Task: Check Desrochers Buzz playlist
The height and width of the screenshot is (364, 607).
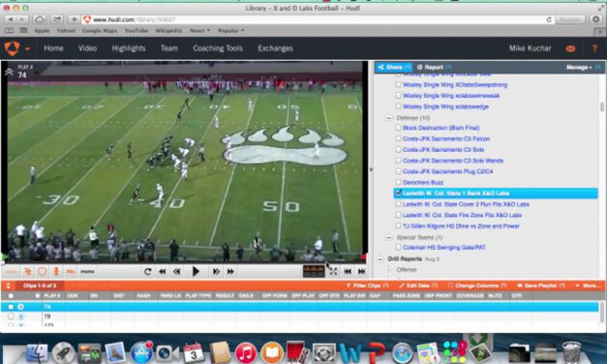Action: [398, 182]
